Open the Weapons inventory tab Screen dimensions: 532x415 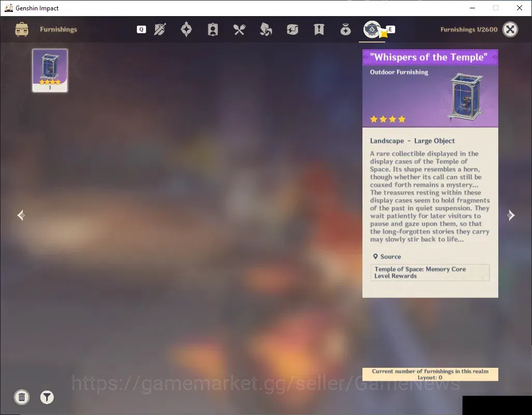click(x=160, y=30)
